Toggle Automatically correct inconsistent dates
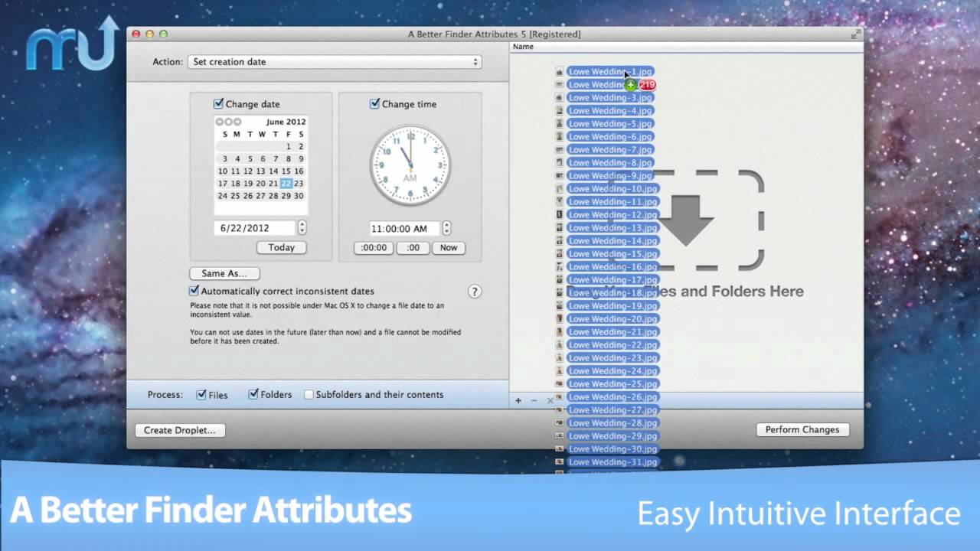This screenshot has height=551, width=980. click(x=194, y=291)
